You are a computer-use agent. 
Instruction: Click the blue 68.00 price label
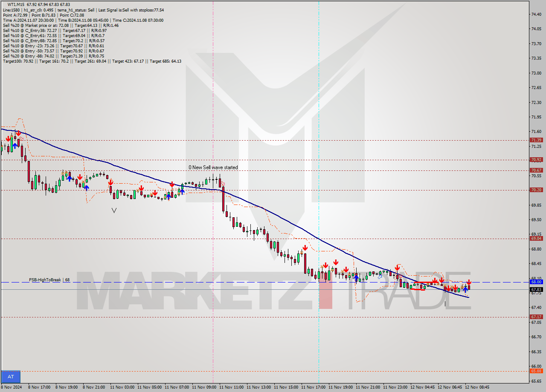click(x=536, y=282)
